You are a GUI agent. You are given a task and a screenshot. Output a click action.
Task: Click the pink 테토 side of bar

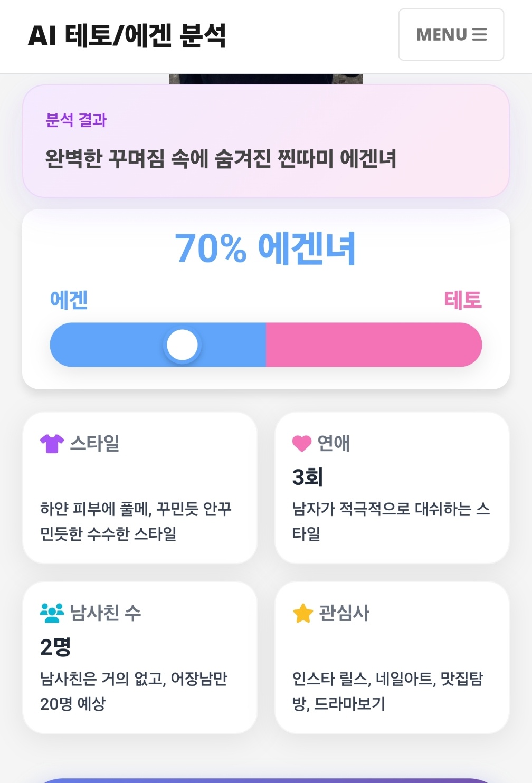coord(374,345)
